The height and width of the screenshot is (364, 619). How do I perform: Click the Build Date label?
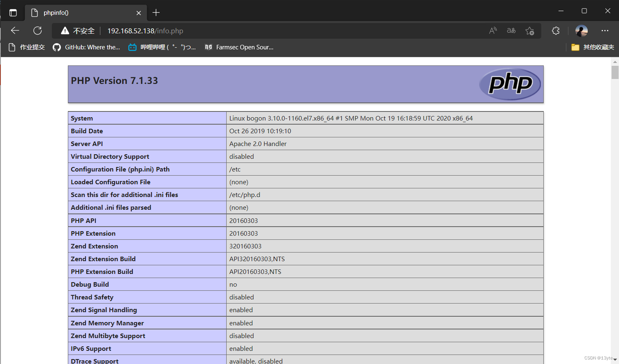(87, 131)
